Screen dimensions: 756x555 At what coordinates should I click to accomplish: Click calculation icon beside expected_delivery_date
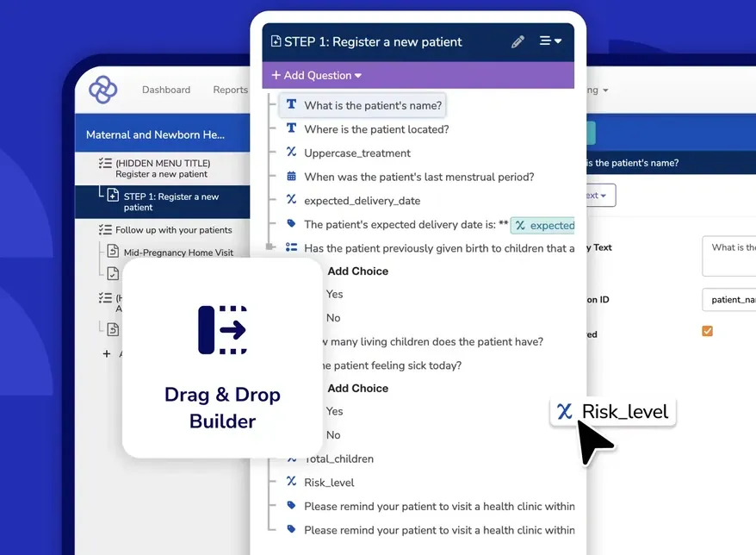click(x=291, y=199)
